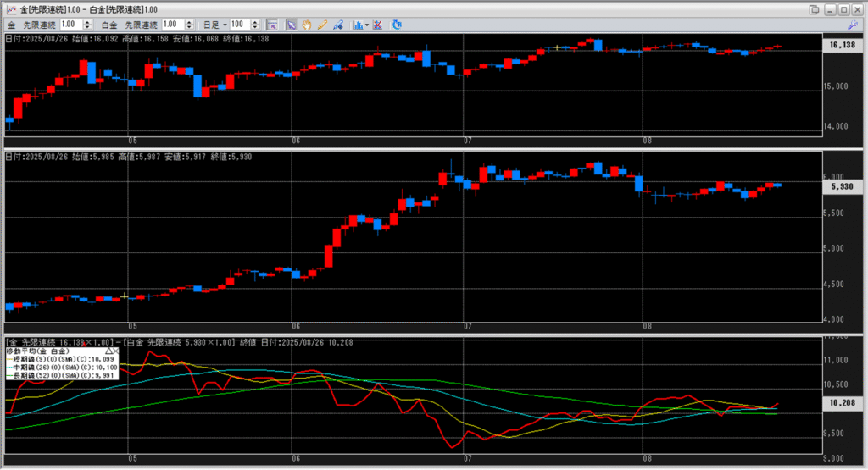Screen dimensions: 868x470
Task: Click the window-stack icon in title bar
Action: [x=815, y=8]
